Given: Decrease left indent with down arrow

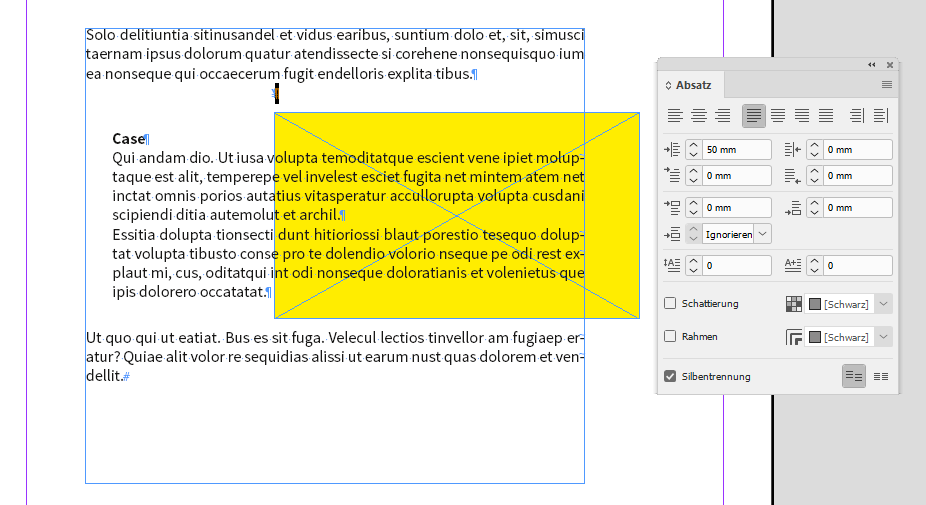Looking at the screenshot, I should click(693, 154).
